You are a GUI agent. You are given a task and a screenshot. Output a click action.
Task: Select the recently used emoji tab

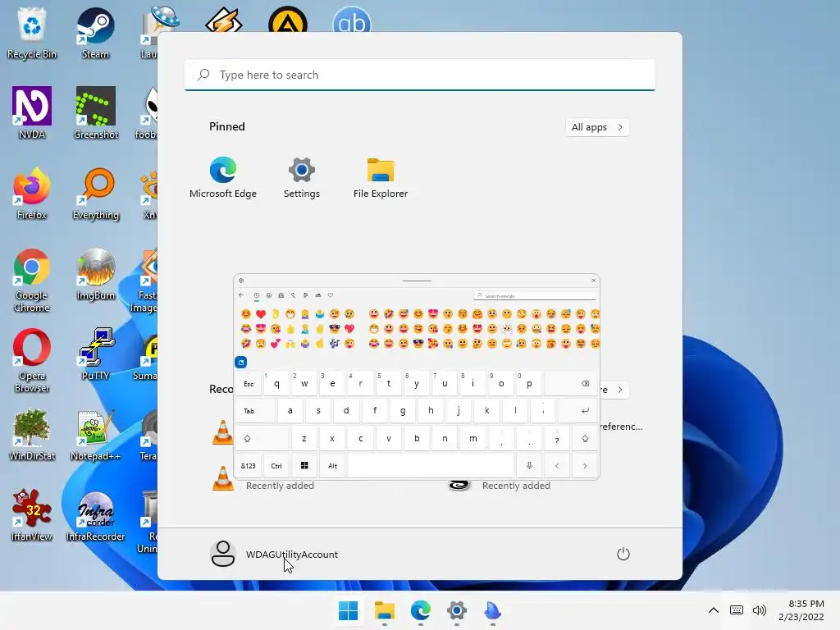pyautogui.click(x=257, y=295)
